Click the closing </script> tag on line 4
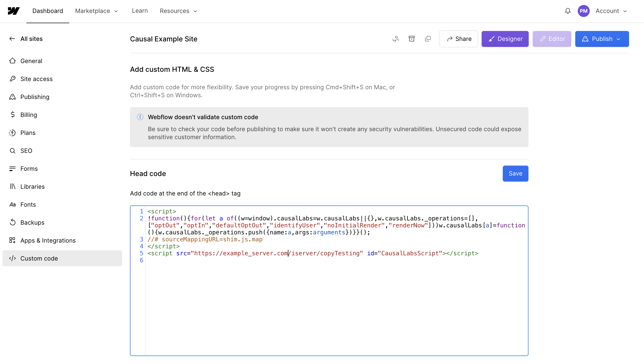Viewport: 644px width, 364px height. pyautogui.click(x=164, y=247)
